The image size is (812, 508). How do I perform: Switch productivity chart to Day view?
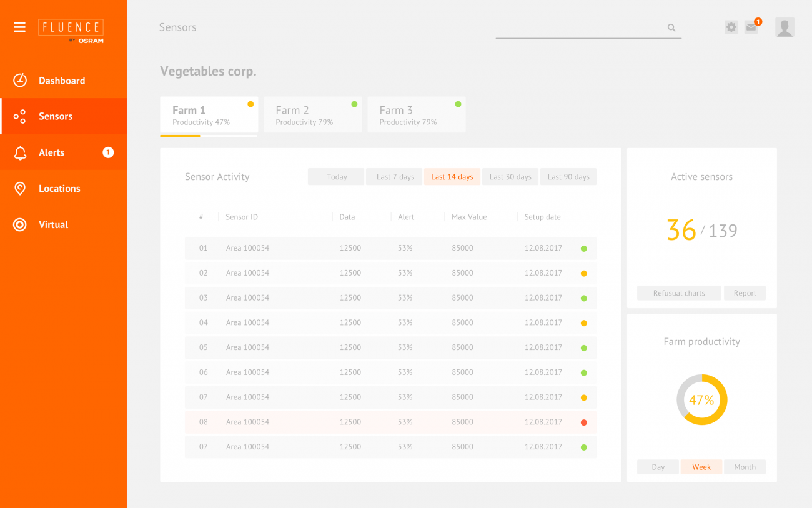(x=657, y=467)
